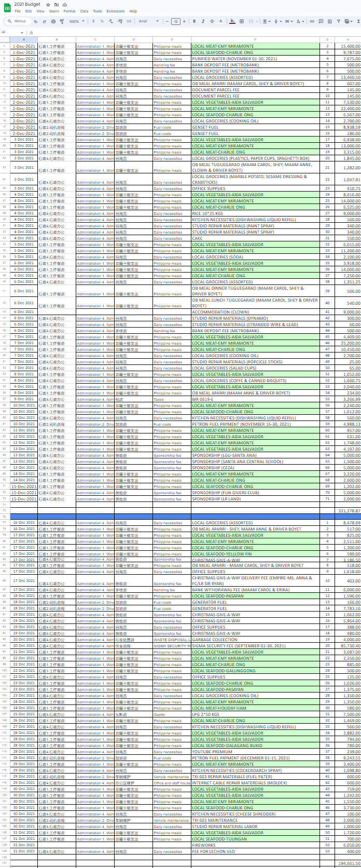The image size is (361, 868).
Task: Open the zoom 100% dropdown
Action: tap(76, 21)
